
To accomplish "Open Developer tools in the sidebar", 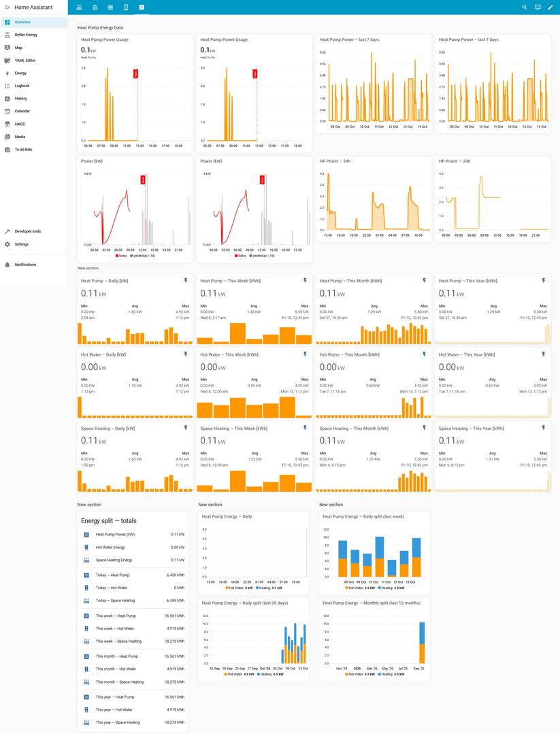I will coord(27,231).
